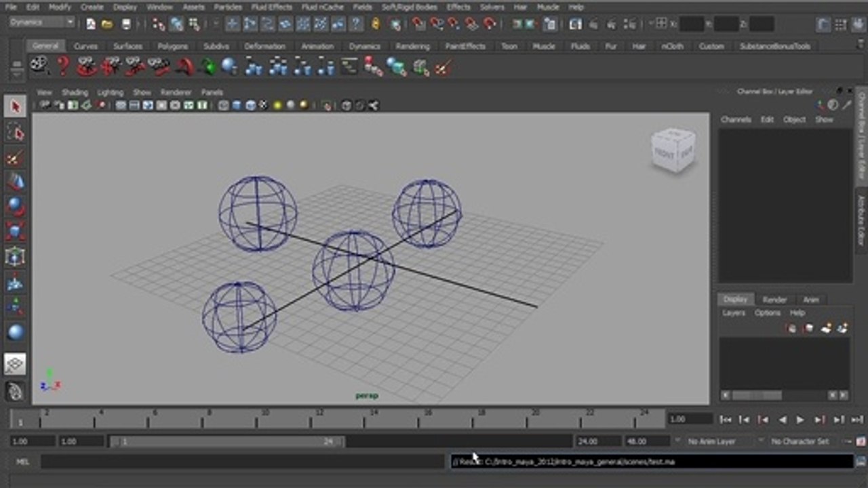Viewport: 868px width, 488px height.
Task: Select the Soft Modification tool
Action: coord(16,282)
